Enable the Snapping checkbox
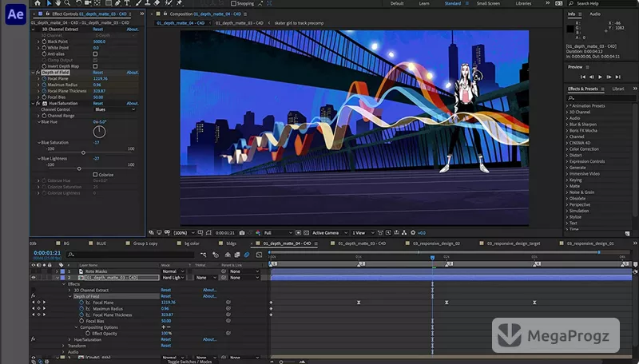This screenshot has height=364, width=639. click(x=233, y=3)
